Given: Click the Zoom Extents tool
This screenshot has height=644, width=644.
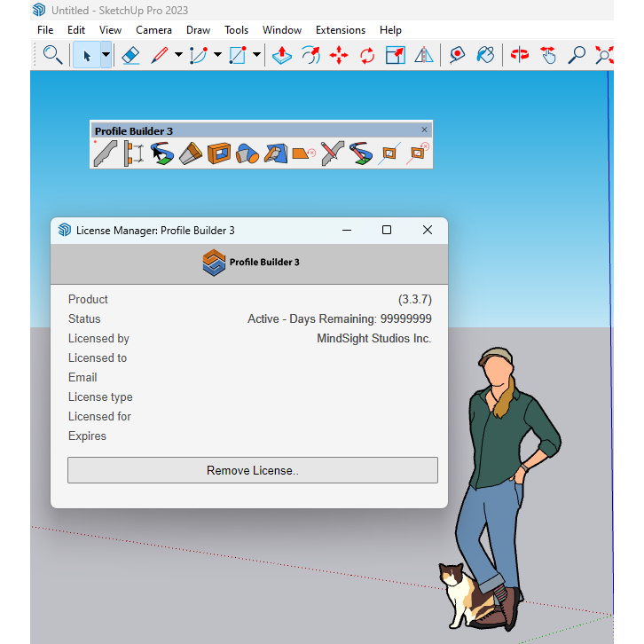Looking at the screenshot, I should coord(604,55).
